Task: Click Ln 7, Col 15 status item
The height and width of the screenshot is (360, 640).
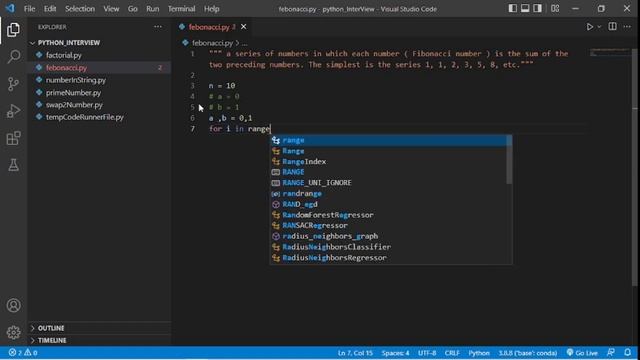Action: [355, 353]
